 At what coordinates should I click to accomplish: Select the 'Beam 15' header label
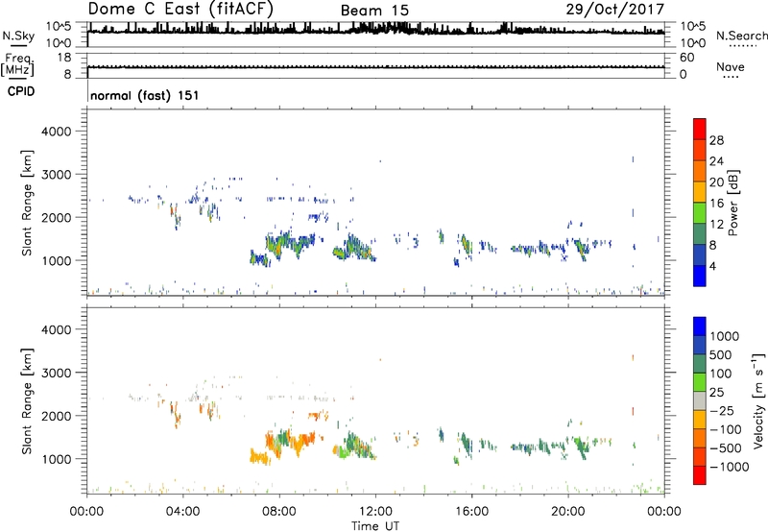pos(374,11)
